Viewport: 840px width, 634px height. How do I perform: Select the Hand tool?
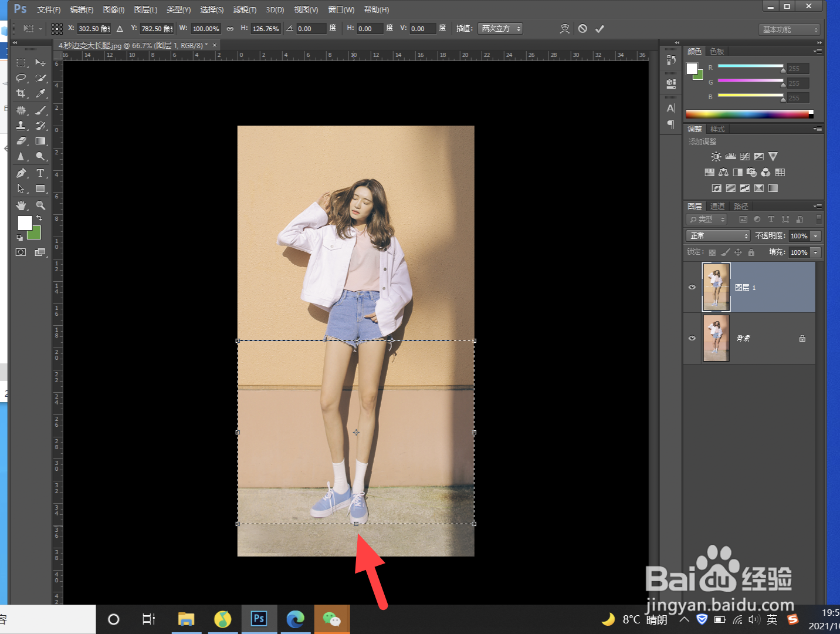21,205
